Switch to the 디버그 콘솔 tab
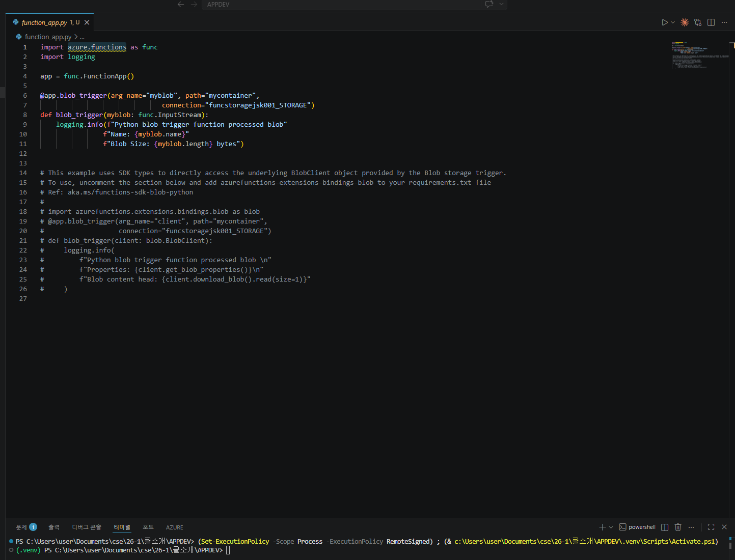The width and height of the screenshot is (735, 560). 87,527
